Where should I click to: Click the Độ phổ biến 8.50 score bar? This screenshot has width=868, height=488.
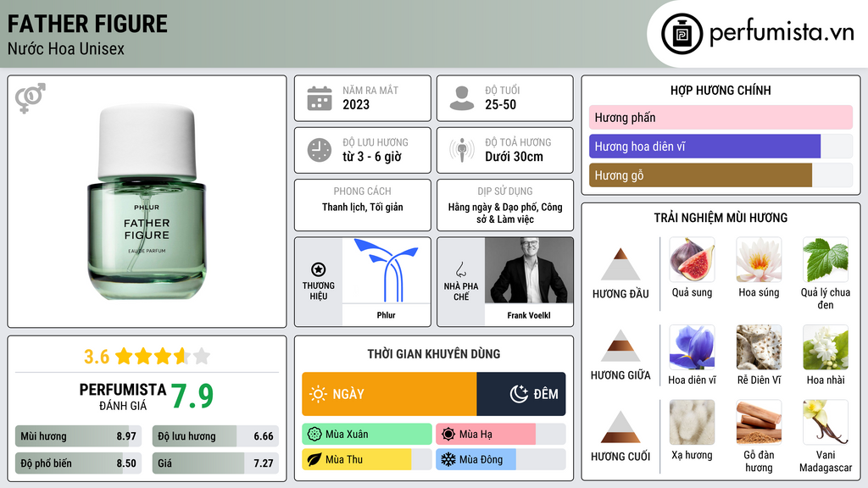coord(78,463)
